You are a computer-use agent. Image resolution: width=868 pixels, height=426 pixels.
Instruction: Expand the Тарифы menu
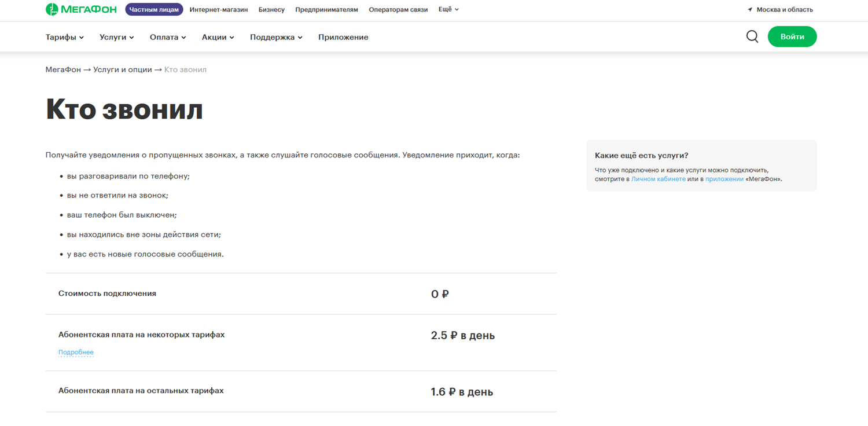(x=65, y=37)
